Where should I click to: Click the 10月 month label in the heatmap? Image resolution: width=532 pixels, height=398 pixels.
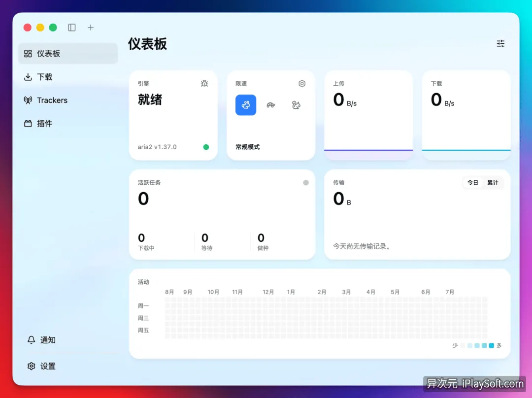[x=213, y=292]
